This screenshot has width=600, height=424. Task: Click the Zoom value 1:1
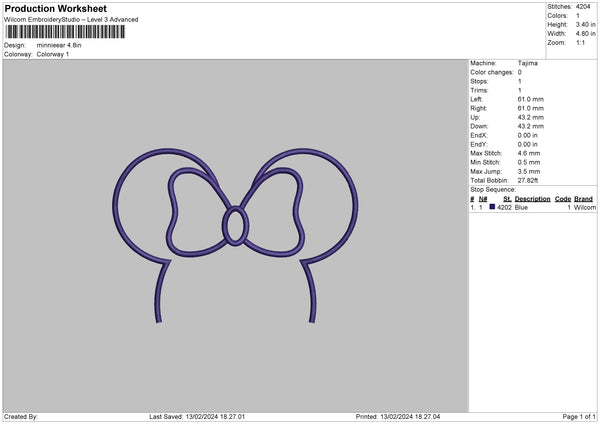580,42
